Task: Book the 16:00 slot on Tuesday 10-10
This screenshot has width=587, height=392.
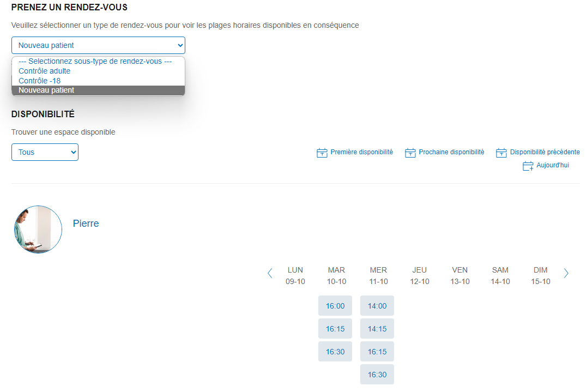Action: coord(335,306)
